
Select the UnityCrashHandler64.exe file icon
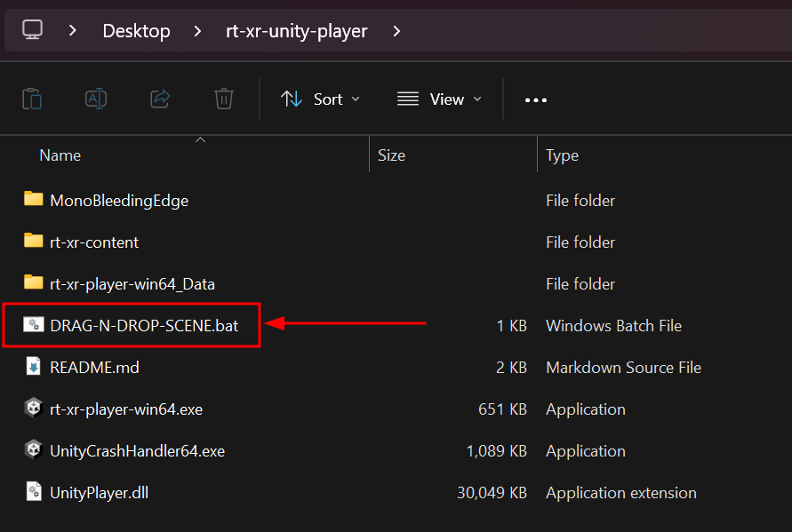(34, 450)
